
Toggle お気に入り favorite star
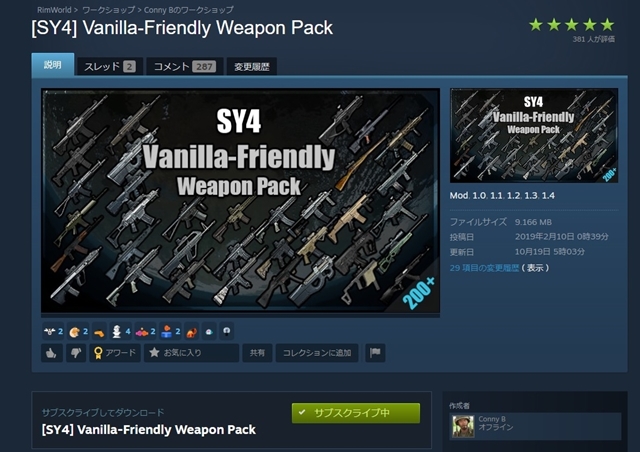pyautogui.click(x=191, y=353)
